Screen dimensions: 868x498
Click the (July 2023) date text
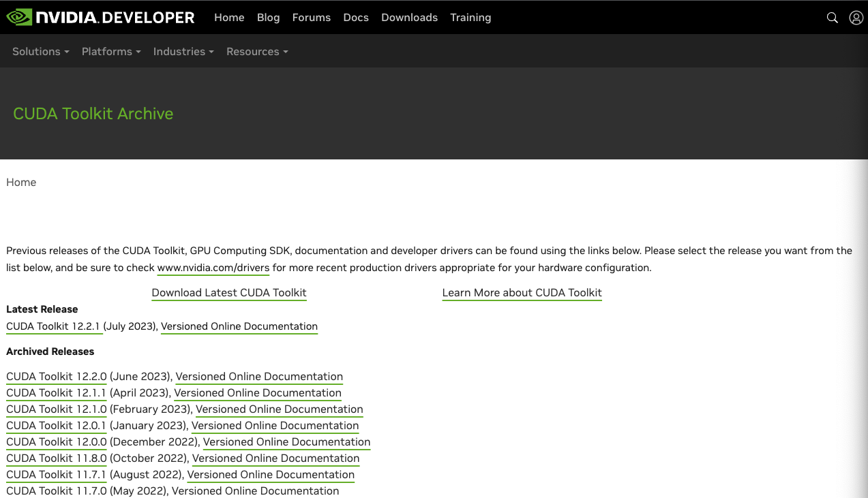click(130, 326)
